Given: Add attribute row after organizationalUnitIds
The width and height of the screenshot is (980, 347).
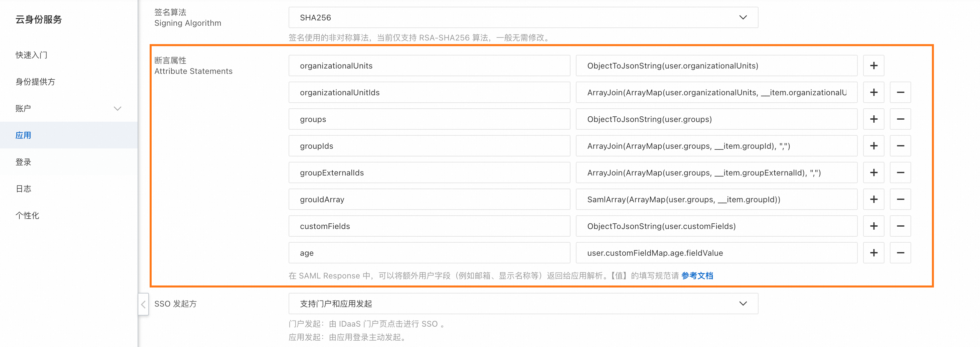Looking at the screenshot, I should pyautogui.click(x=873, y=92).
